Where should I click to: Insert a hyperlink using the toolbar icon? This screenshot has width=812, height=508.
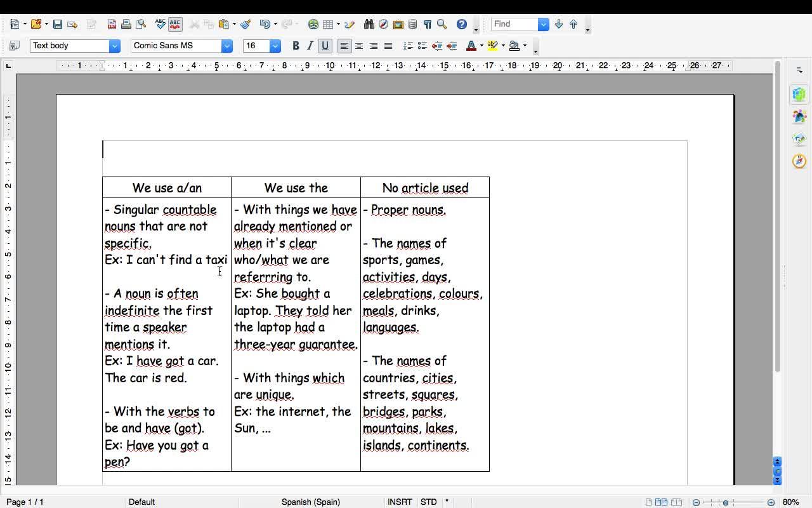coord(313,24)
